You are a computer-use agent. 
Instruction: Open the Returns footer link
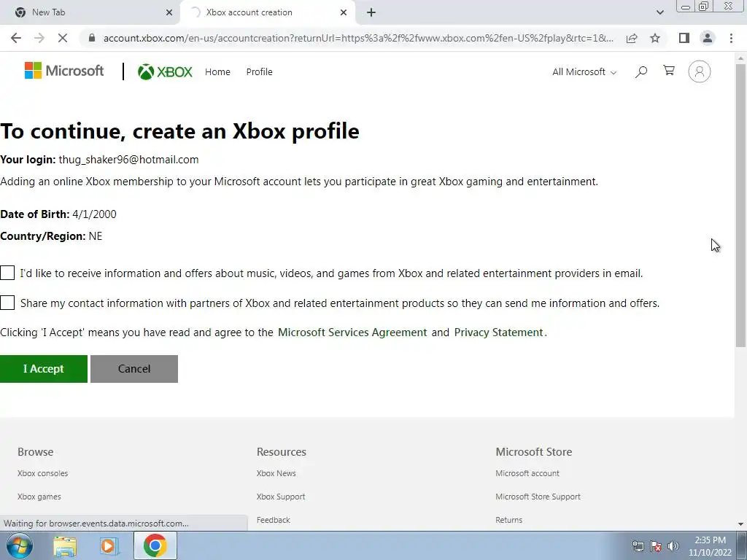pos(508,520)
